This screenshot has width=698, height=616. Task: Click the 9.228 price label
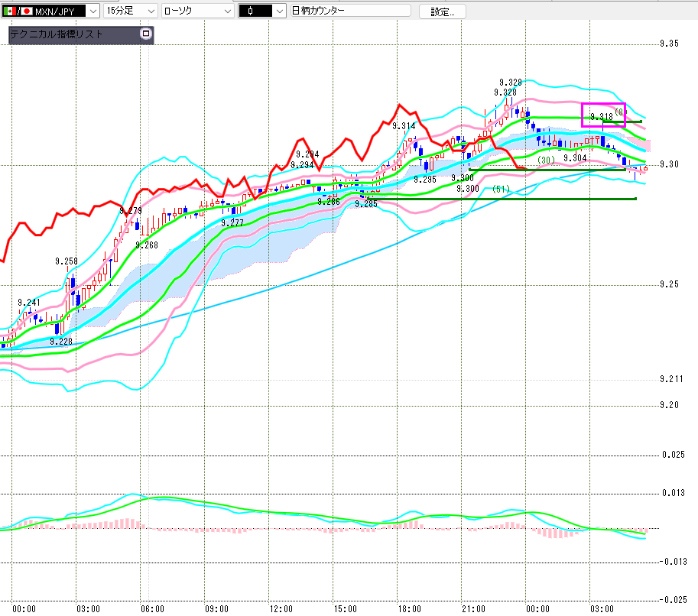coord(61,342)
